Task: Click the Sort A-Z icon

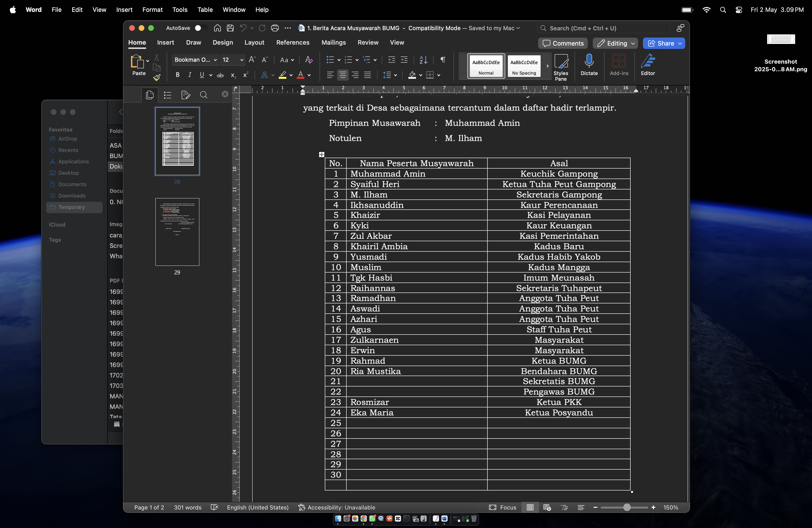Action: click(423, 60)
